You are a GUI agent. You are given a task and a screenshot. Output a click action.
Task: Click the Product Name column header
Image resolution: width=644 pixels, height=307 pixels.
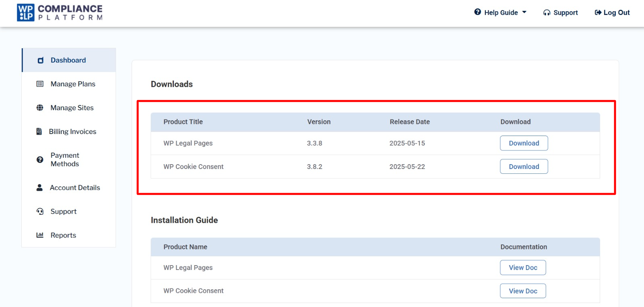pyautogui.click(x=185, y=247)
